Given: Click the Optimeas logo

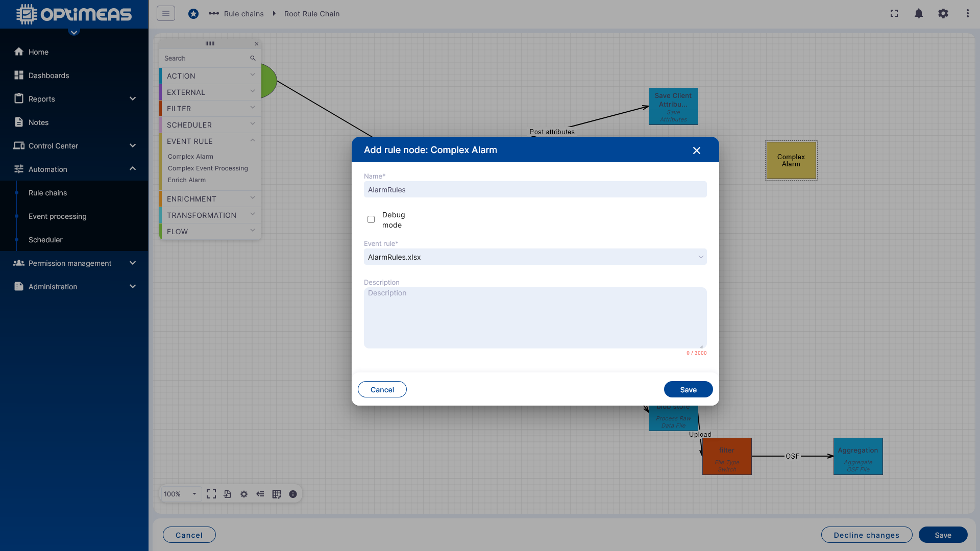Looking at the screenshot, I should pos(74,14).
